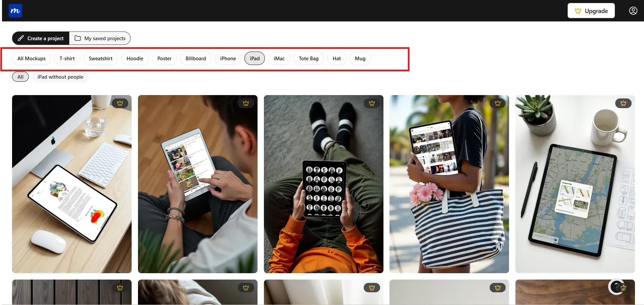The height and width of the screenshot is (305, 644).
Task: Open My saved projects
Action: click(x=100, y=38)
